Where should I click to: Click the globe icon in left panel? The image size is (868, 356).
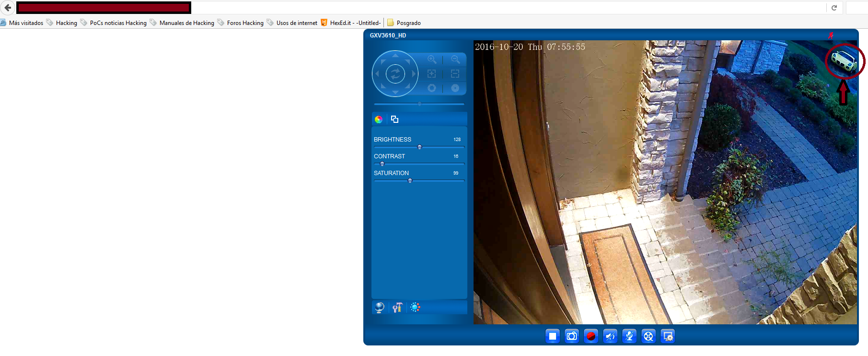[x=379, y=308]
